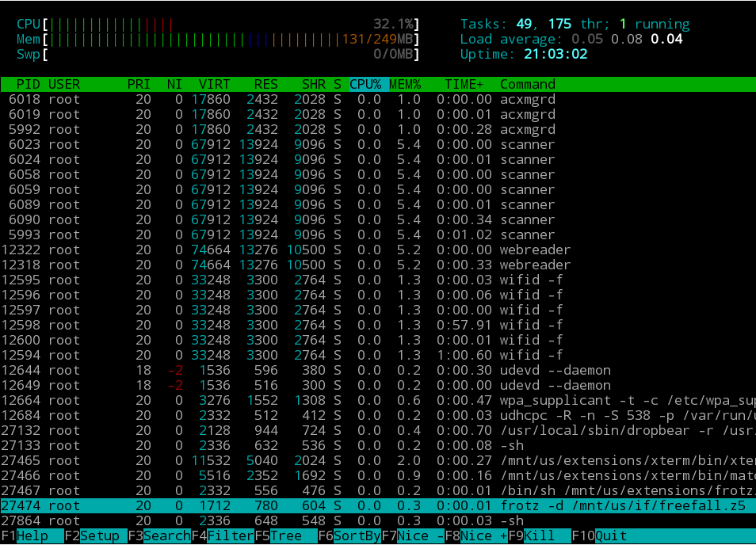This screenshot has width=756, height=545.
Task: Select process row PID 5993 scanner
Action: click(378, 234)
